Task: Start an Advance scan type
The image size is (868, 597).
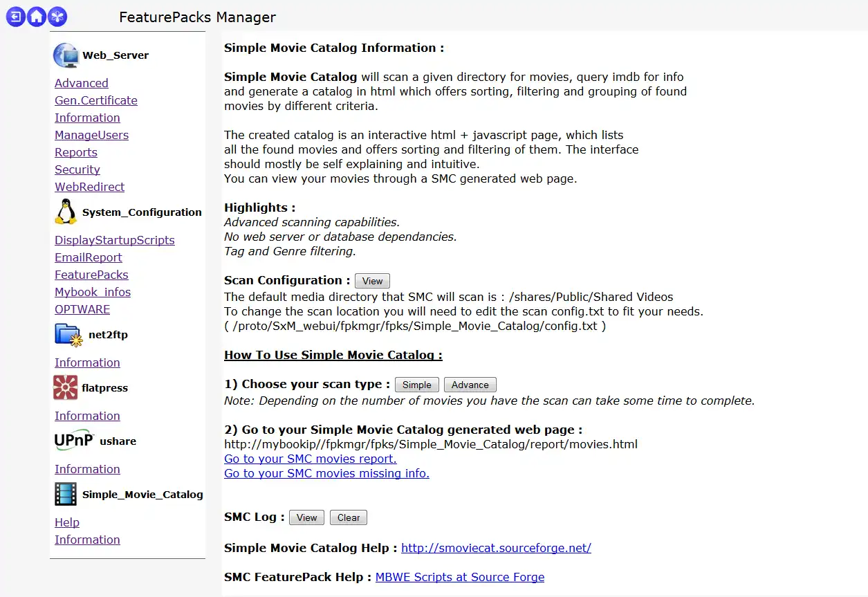Action: pos(470,385)
